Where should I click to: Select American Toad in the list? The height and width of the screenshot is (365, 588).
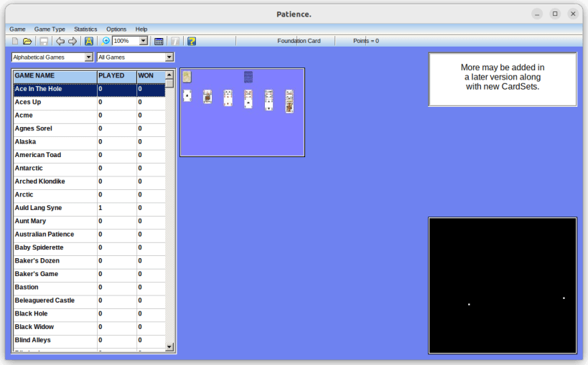[89, 155]
